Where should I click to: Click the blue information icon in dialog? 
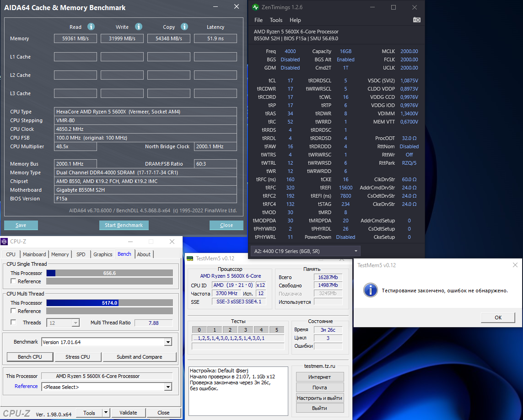(370, 290)
